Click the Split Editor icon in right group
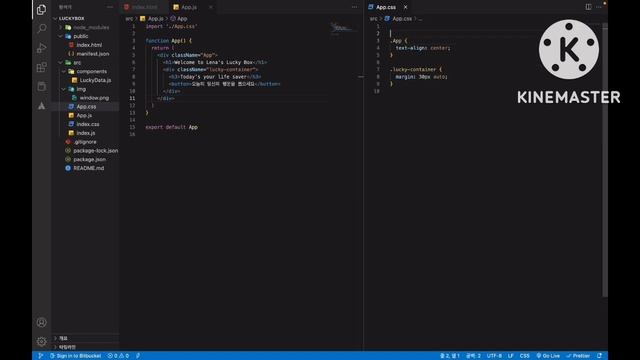640x360 pixels. 588,7
